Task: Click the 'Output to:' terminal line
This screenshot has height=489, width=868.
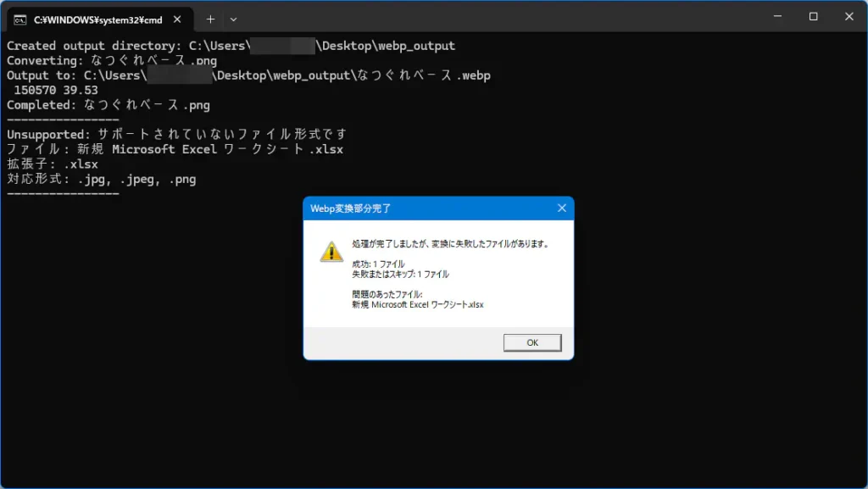Action: coord(248,75)
